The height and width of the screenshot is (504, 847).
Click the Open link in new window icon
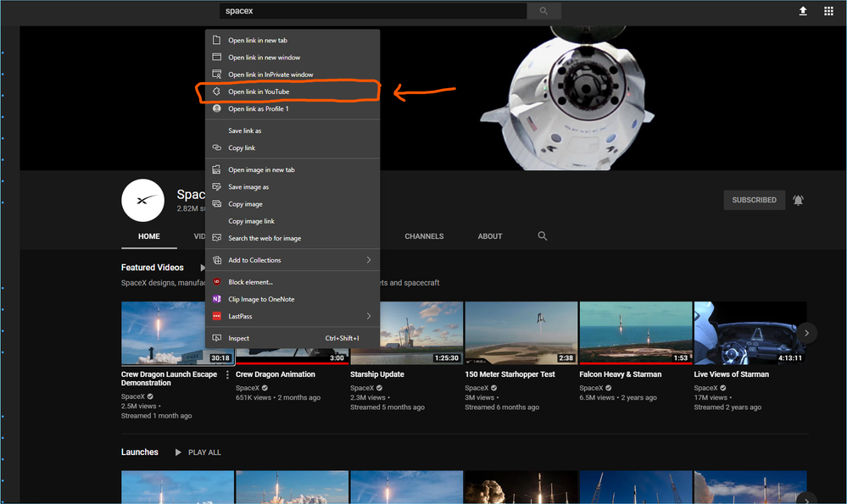216,58
